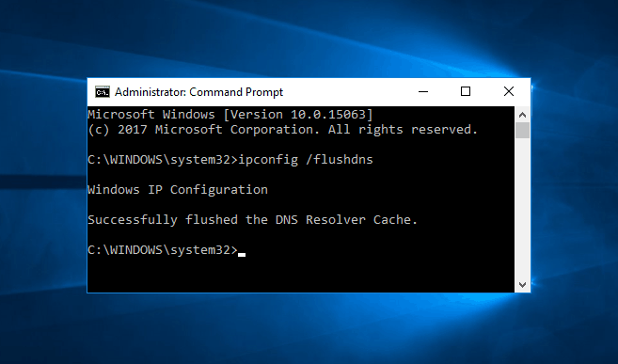The width and height of the screenshot is (618, 364).
Task: Click the empty scrollbar track below the thumb
Action: coord(523,208)
